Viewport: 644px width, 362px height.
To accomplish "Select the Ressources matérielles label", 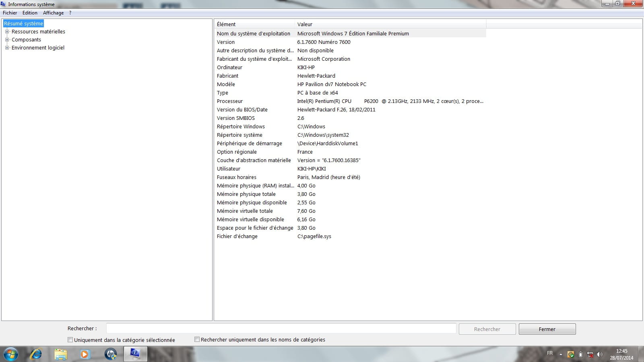I will pos(38,31).
